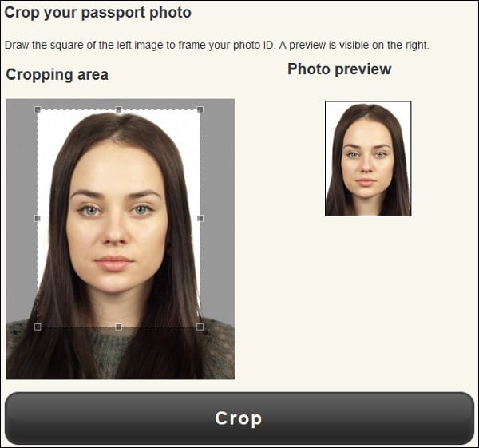Click the left-middle edge crop handle
479x448 pixels.
pyautogui.click(x=38, y=218)
